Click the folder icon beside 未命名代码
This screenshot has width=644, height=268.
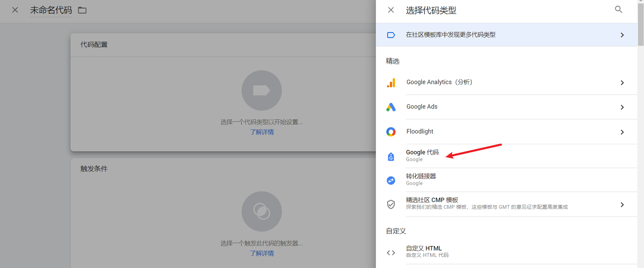82,10
